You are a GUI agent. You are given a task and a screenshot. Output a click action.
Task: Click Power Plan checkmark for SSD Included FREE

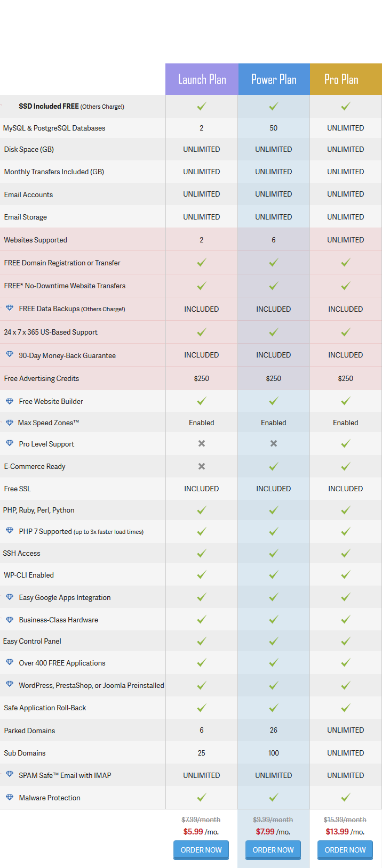pos(274,107)
